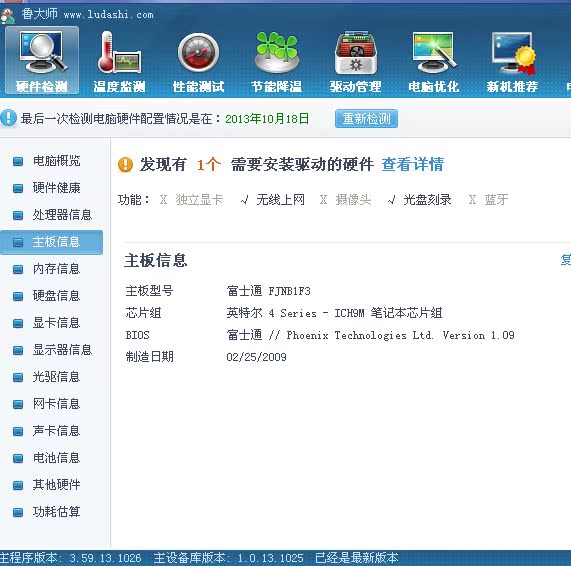Click motherboard model 富士通 FJNB1F3
The image size is (571, 566).
tap(268, 291)
